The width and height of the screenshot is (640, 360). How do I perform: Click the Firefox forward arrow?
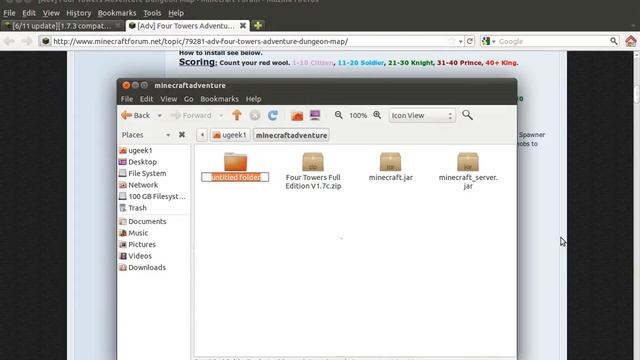(x=27, y=42)
